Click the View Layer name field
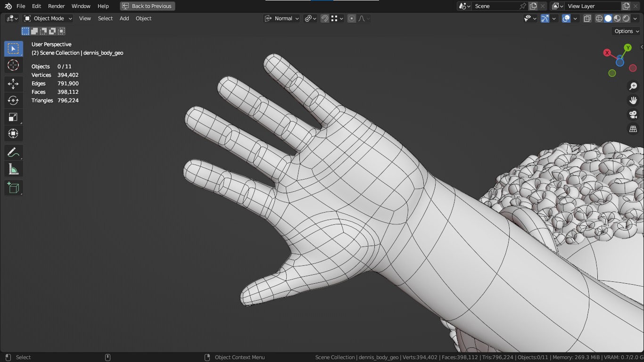 coord(593,6)
